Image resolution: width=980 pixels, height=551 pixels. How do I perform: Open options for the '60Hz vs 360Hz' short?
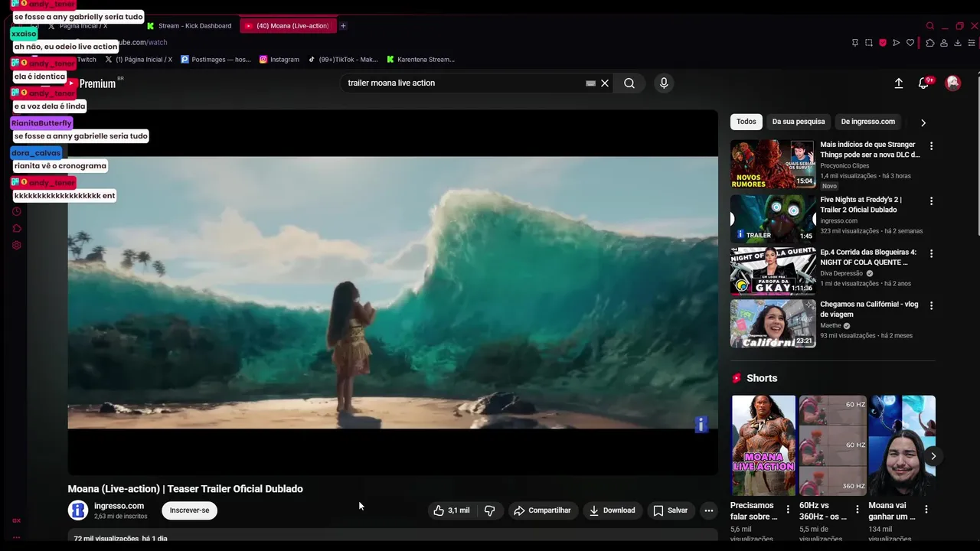(857, 509)
